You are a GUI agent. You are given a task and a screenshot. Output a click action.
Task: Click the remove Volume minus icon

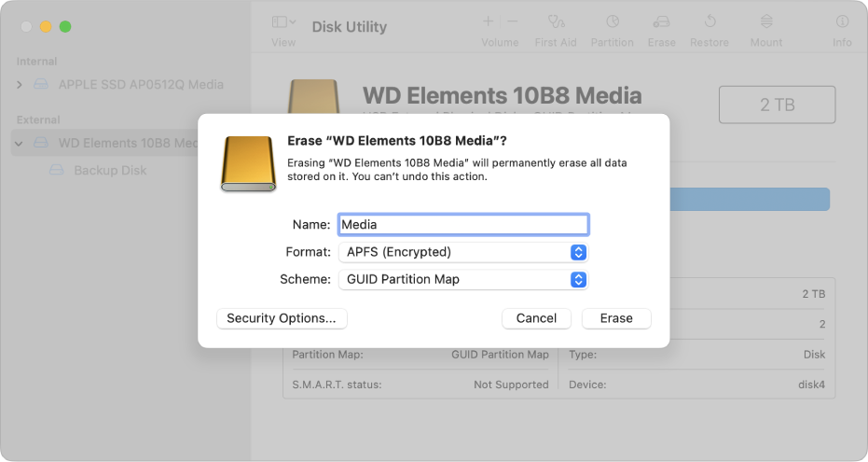coord(513,21)
